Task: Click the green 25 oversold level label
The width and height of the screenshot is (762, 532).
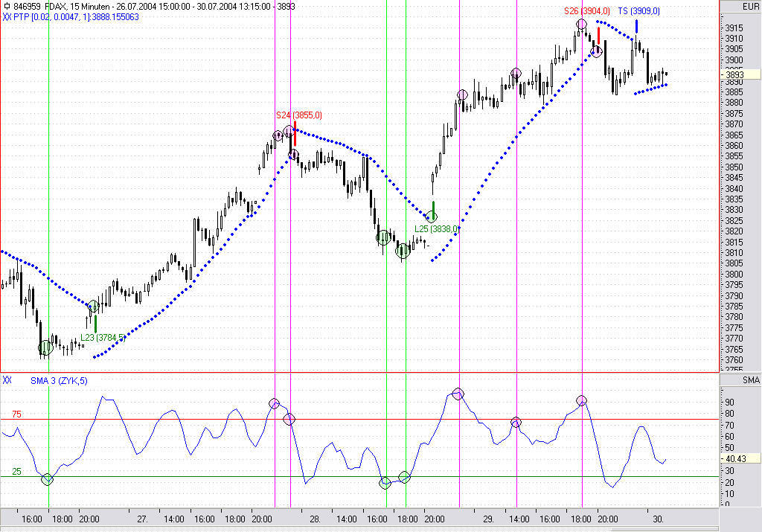Action: [x=16, y=472]
